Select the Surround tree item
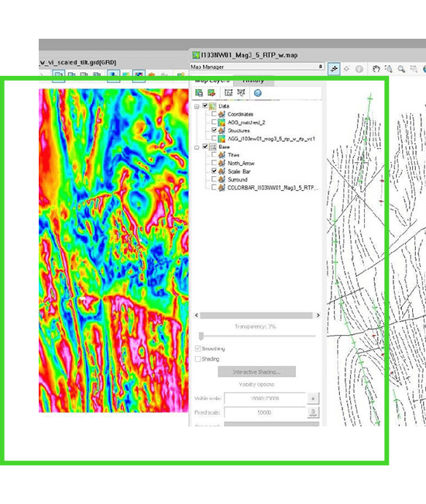Image resolution: width=426 pixels, height=504 pixels. pos(237,180)
